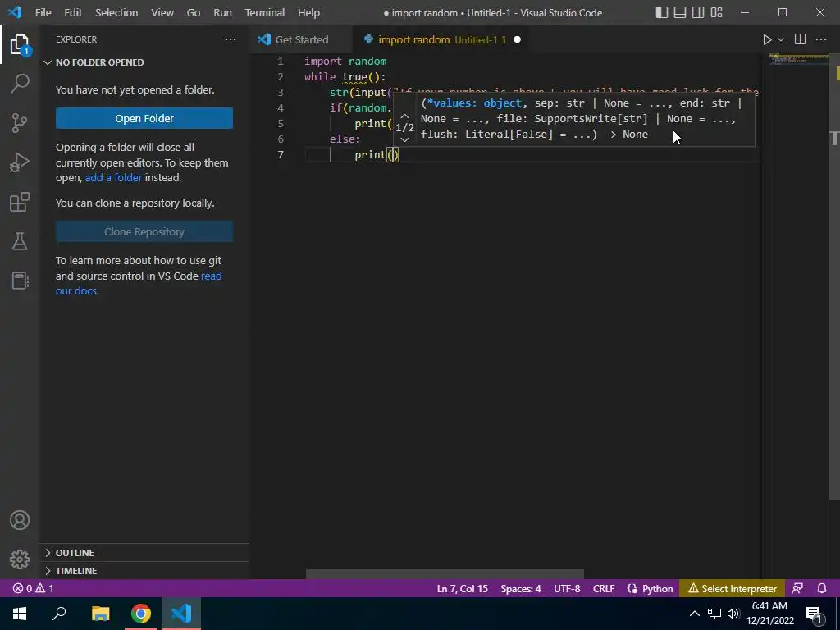Image resolution: width=840 pixels, height=630 pixels.
Task: Click UTF-8 encoding selector
Action: point(567,588)
